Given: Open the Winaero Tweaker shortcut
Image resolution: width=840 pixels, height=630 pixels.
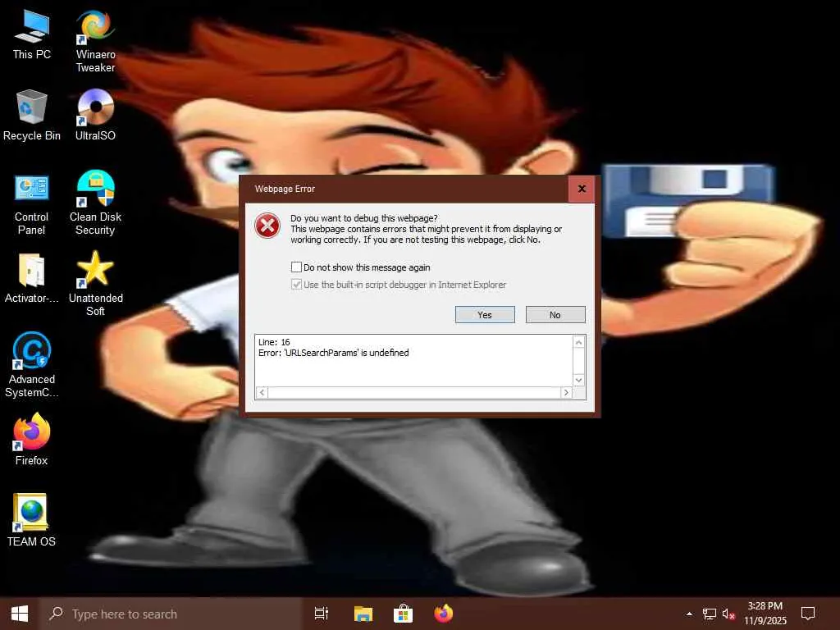Looking at the screenshot, I should [95, 41].
